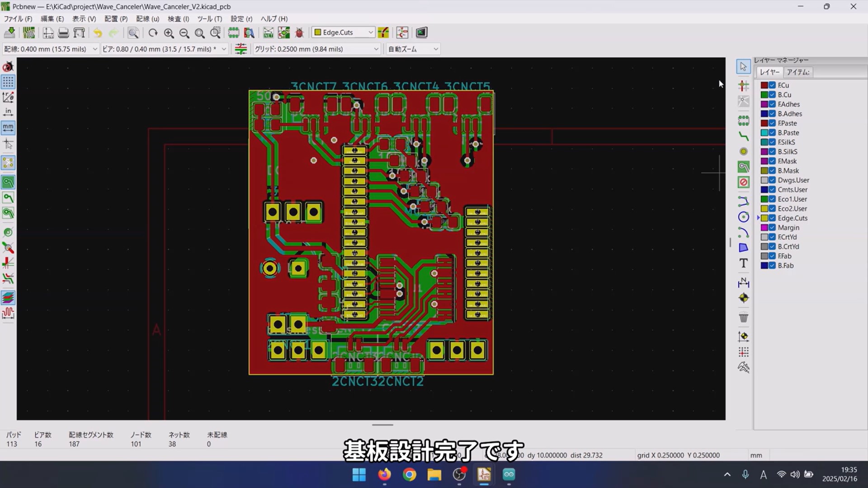Switch units to millimeters icon

(x=8, y=127)
